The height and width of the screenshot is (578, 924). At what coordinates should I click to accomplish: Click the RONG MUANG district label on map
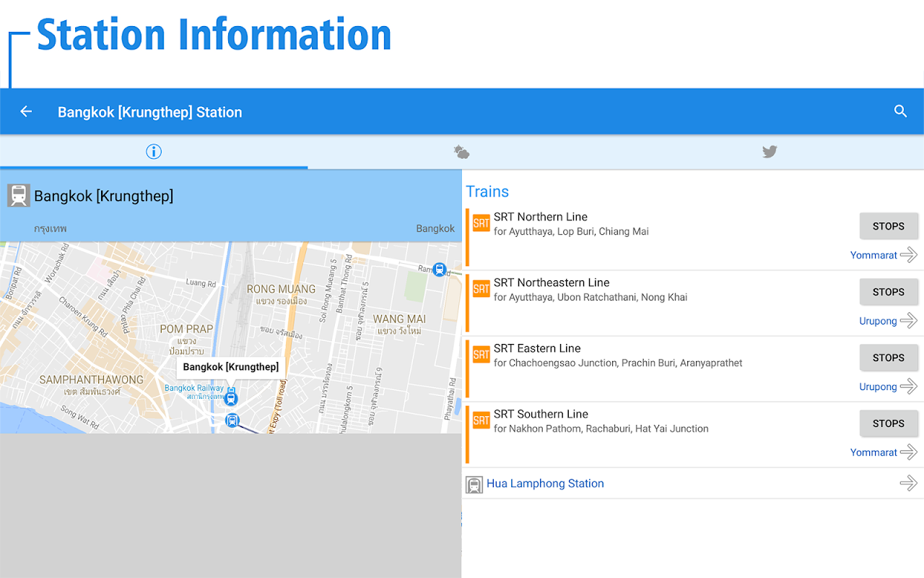(x=282, y=289)
